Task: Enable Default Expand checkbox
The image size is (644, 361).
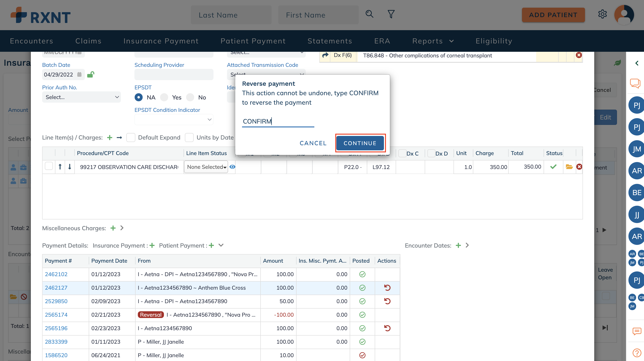Action: (x=131, y=138)
